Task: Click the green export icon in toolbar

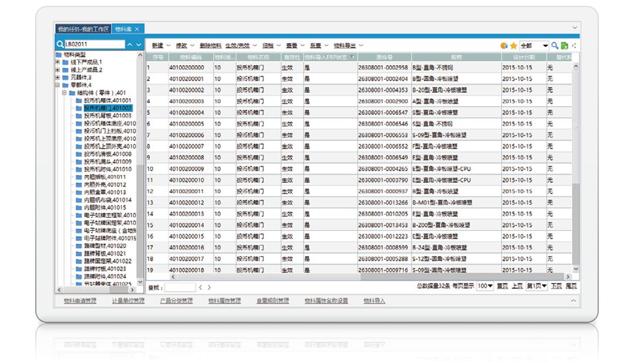Action: tap(564, 46)
